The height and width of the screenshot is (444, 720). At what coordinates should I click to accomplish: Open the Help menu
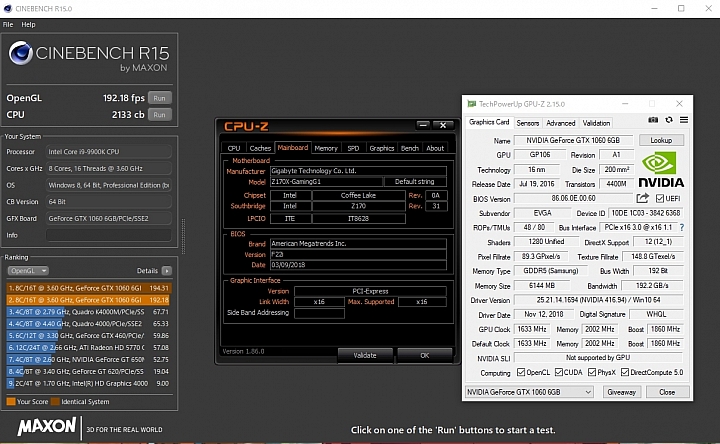tap(28, 24)
